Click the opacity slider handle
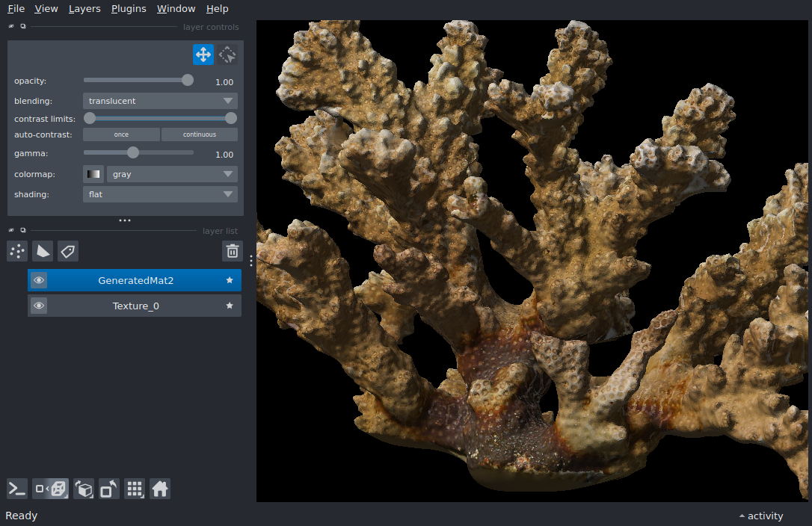The height and width of the screenshot is (526, 812). coord(188,80)
